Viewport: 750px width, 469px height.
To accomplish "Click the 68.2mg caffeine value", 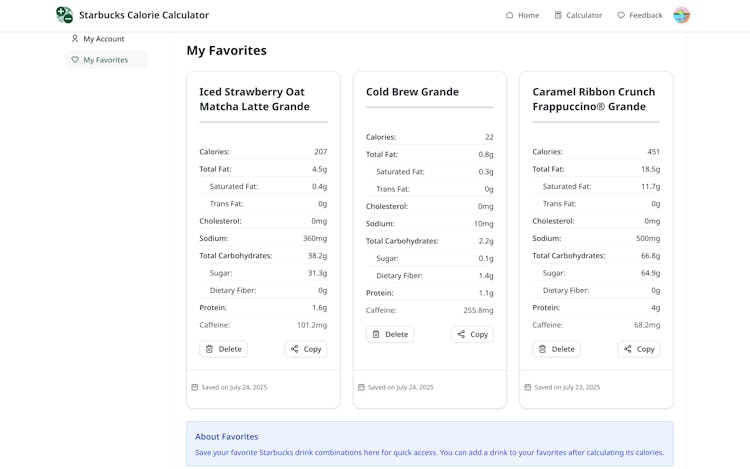I will point(647,325).
